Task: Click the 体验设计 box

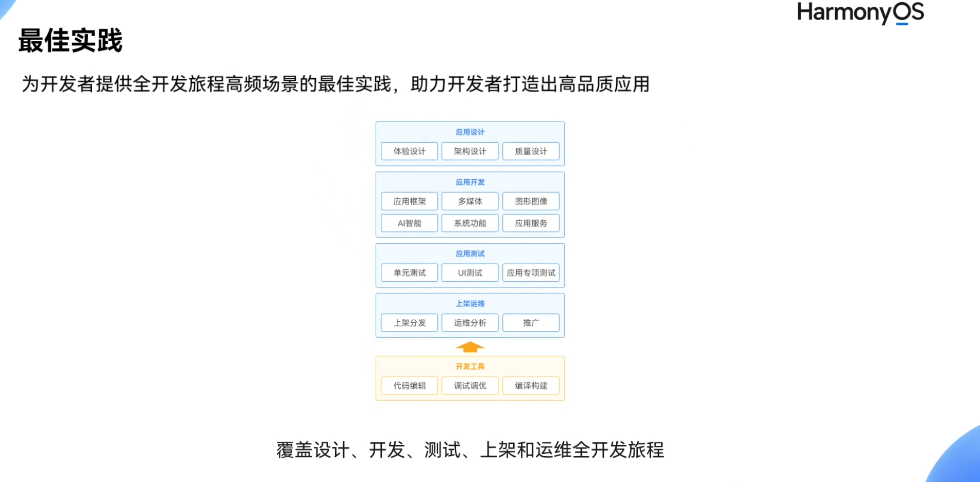Action: (410, 151)
